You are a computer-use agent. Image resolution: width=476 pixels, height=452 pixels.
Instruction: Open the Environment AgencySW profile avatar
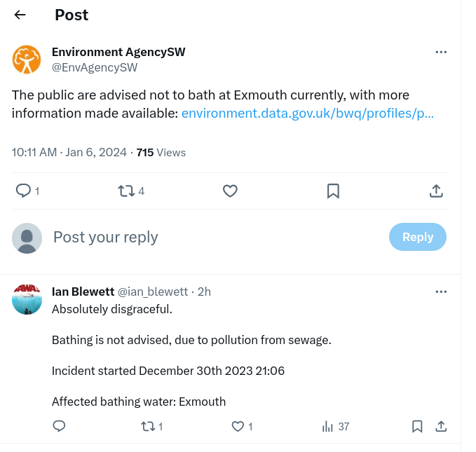[27, 60]
